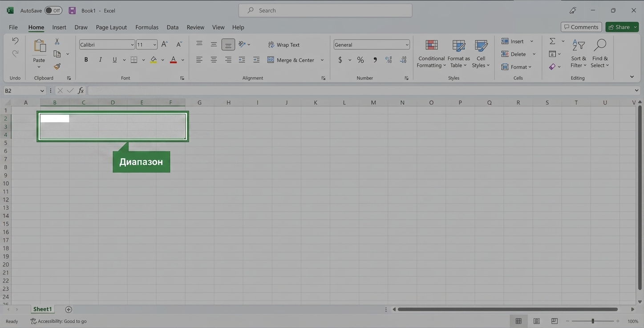Open the Cell Styles gallery
Screen dimensions: 644x328
point(481,54)
